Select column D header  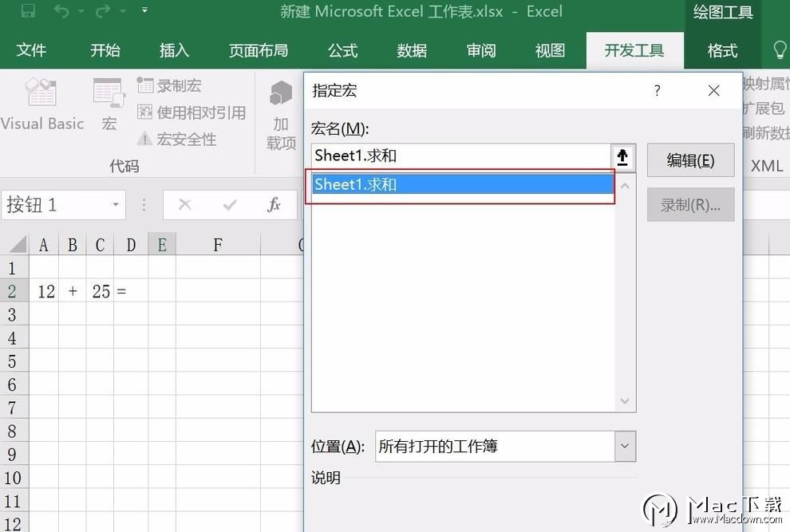(x=131, y=245)
